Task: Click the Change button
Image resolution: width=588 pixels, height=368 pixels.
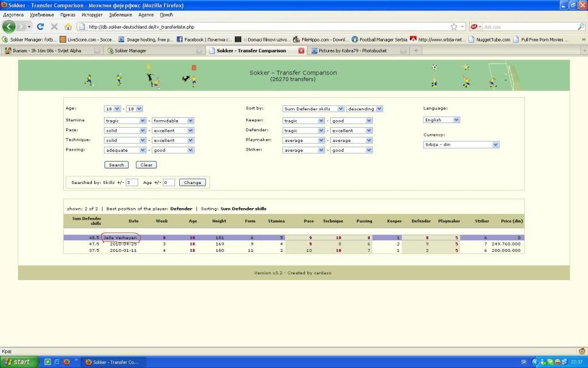Action: [192, 182]
